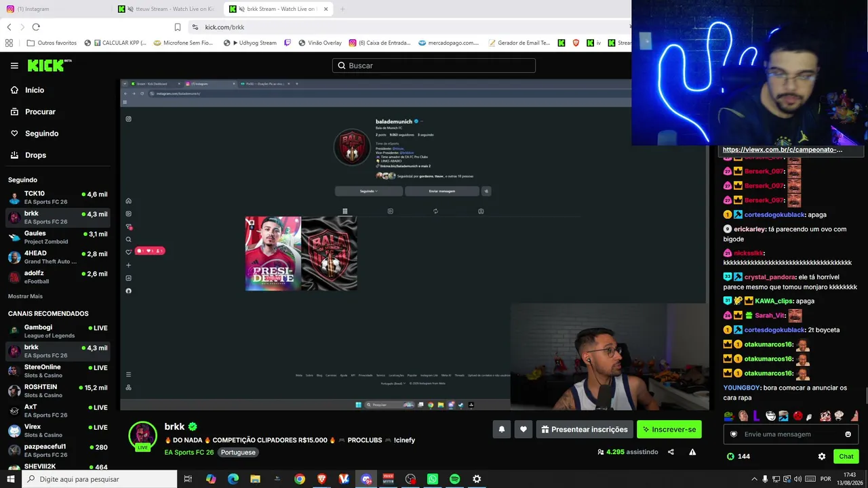Image resolution: width=868 pixels, height=488 pixels.
Task: Go back with the browser back arrow
Action: coord(9,27)
